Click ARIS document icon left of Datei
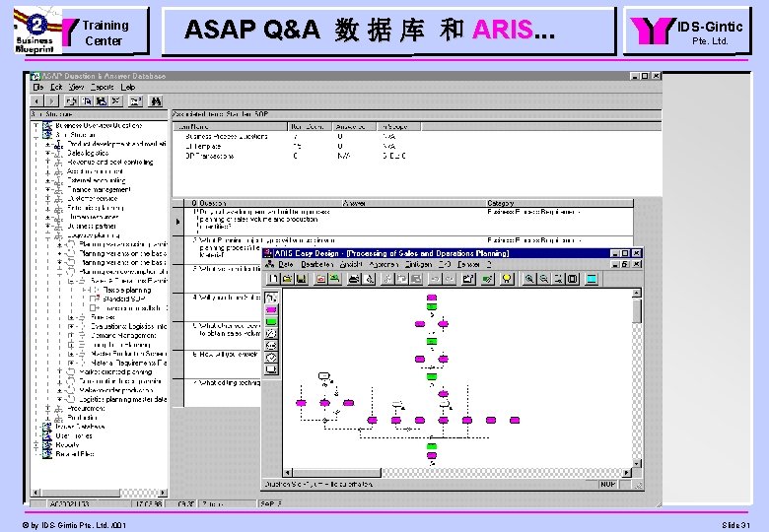The width and height of the screenshot is (769, 532). click(x=269, y=265)
